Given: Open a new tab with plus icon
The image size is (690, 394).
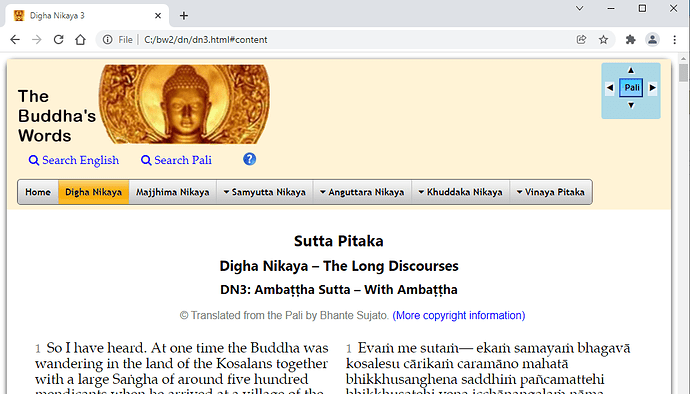Looking at the screenshot, I should click(x=184, y=16).
